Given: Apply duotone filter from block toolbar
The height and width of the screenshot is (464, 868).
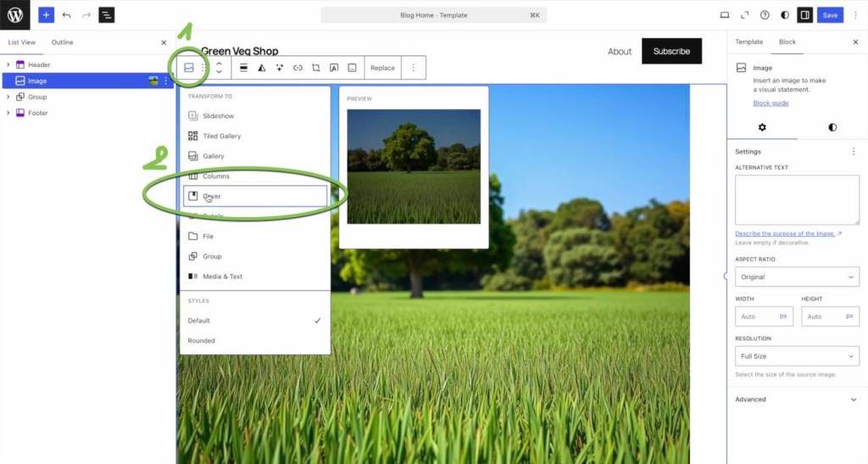Looking at the screenshot, I should (261, 68).
